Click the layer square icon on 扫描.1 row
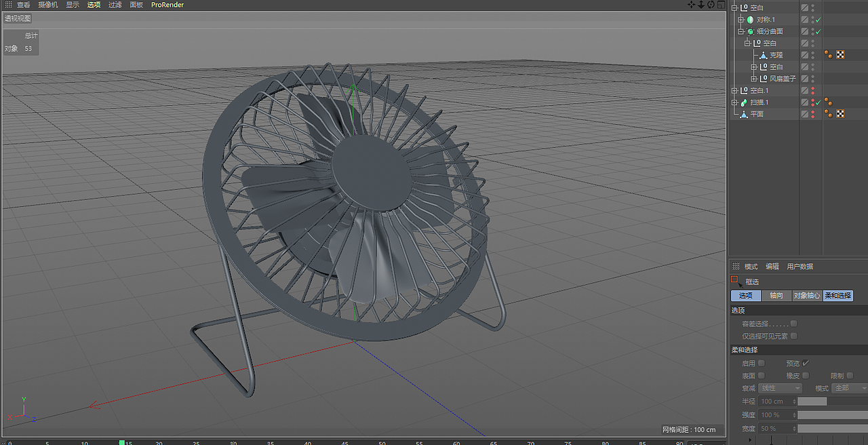868x445 pixels. click(x=804, y=102)
